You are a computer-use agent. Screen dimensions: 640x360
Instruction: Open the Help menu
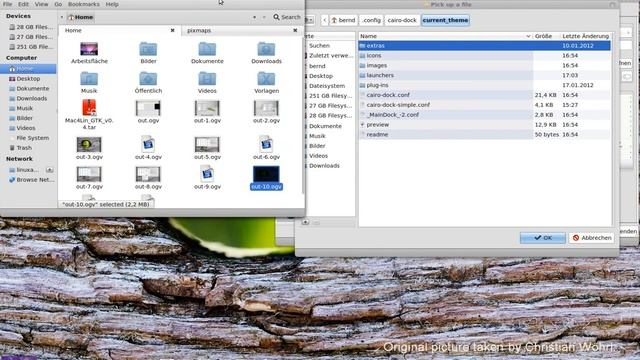point(112,4)
